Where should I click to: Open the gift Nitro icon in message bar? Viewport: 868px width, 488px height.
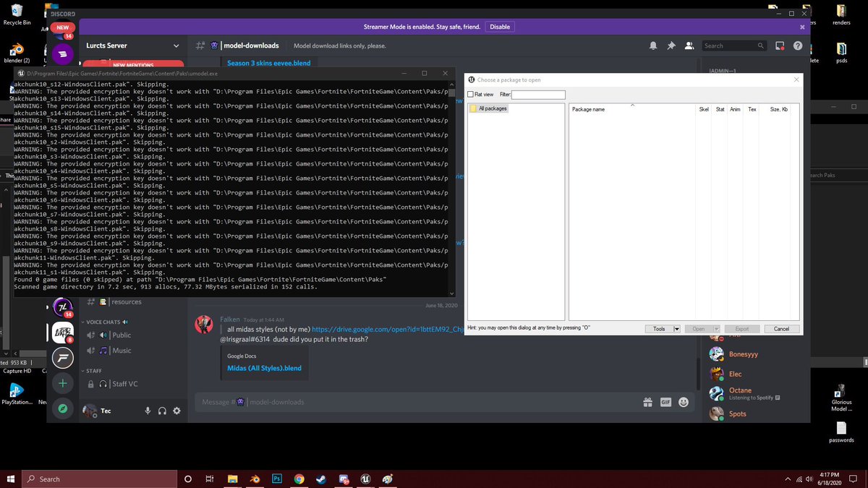647,402
